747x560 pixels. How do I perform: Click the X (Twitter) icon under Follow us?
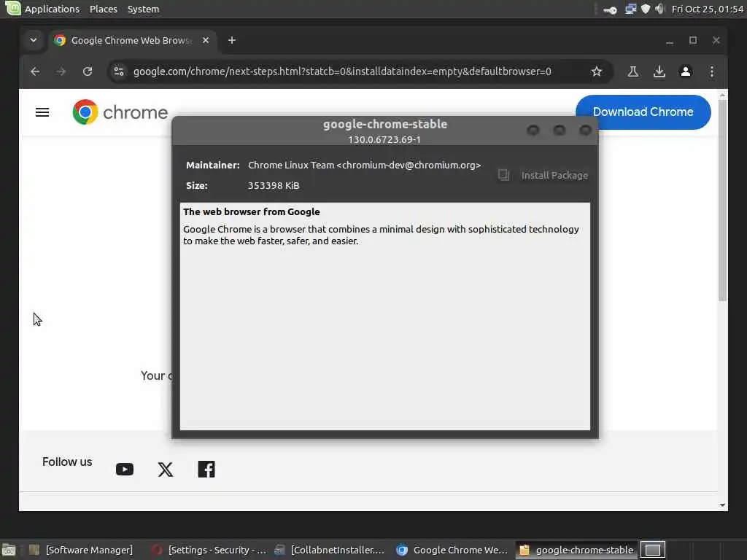click(166, 470)
